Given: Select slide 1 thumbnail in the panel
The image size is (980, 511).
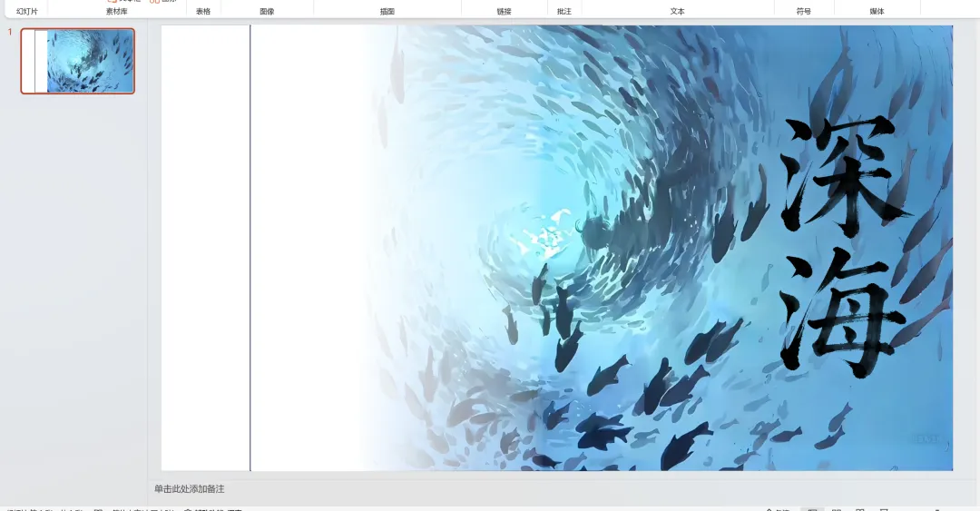Looking at the screenshot, I should pos(77,62).
